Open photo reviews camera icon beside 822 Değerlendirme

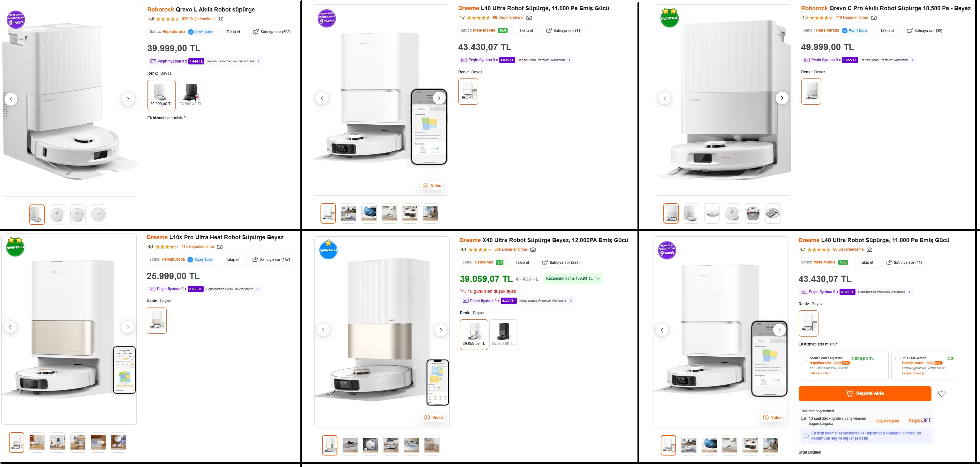tap(220, 19)
